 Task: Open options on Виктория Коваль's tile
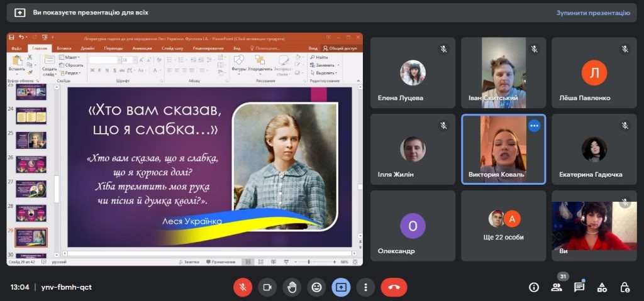tap(534, 126)
